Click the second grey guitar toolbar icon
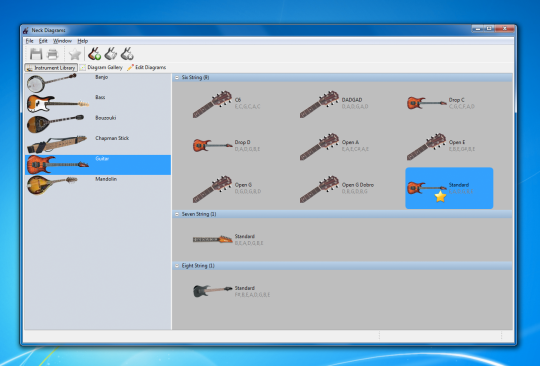 click(x=111, y=54)
